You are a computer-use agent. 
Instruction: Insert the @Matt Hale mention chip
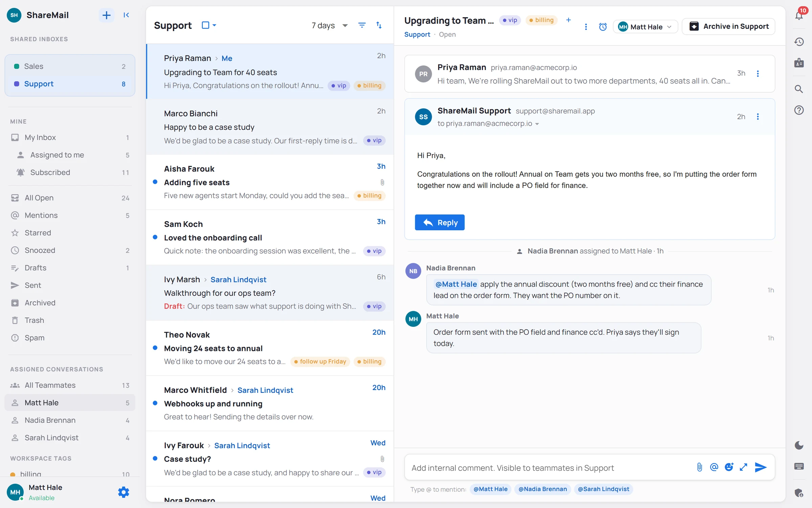click(x=490, y=489)
